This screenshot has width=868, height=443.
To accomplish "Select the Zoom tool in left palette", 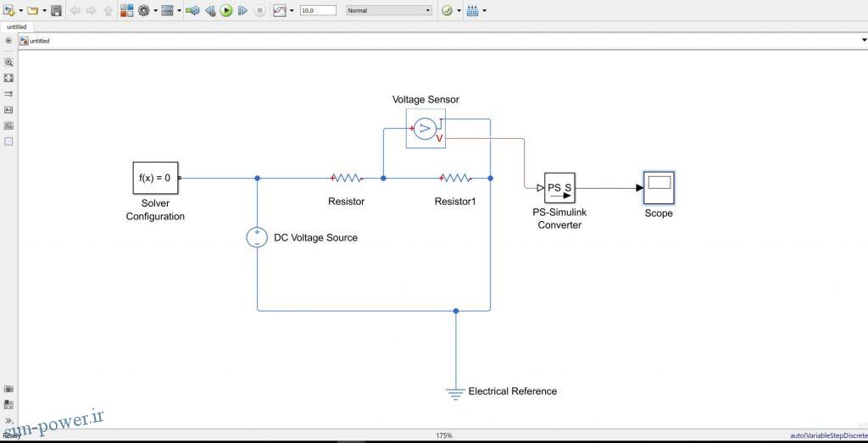I will pyautogui.click(x=8, y=62).
